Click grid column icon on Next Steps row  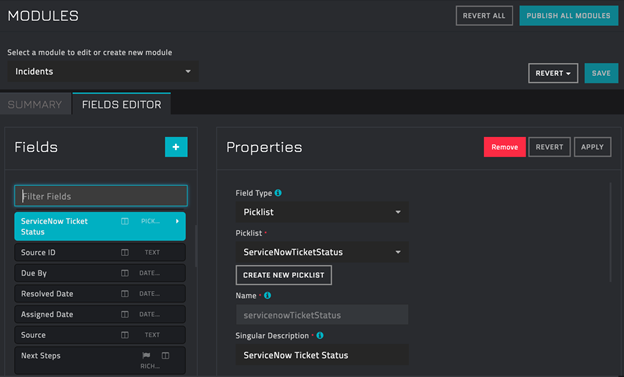point(166,355)
